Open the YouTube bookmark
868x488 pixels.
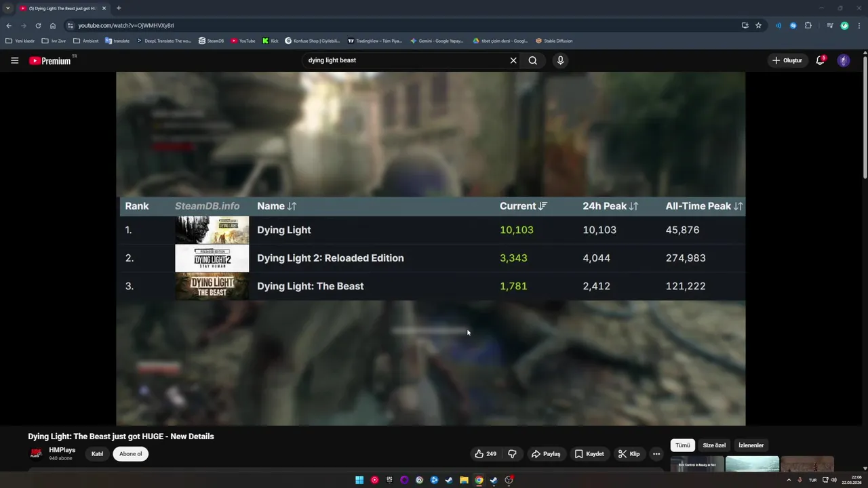(x=243, y=41)
